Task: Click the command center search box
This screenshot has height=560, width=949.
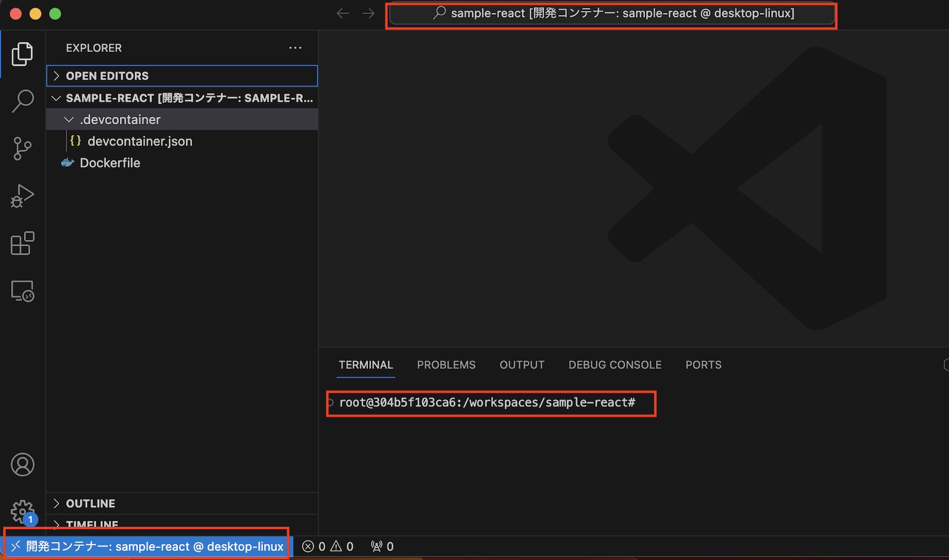Action: 612,14
